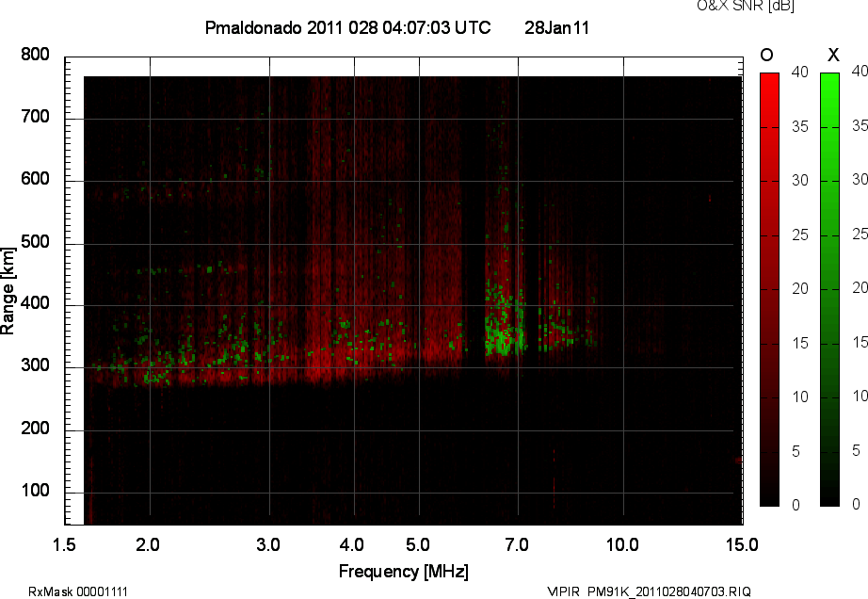Click the 7.0 frequency axis label
This screenshot has height=599, width=868.
coord(517,544)
